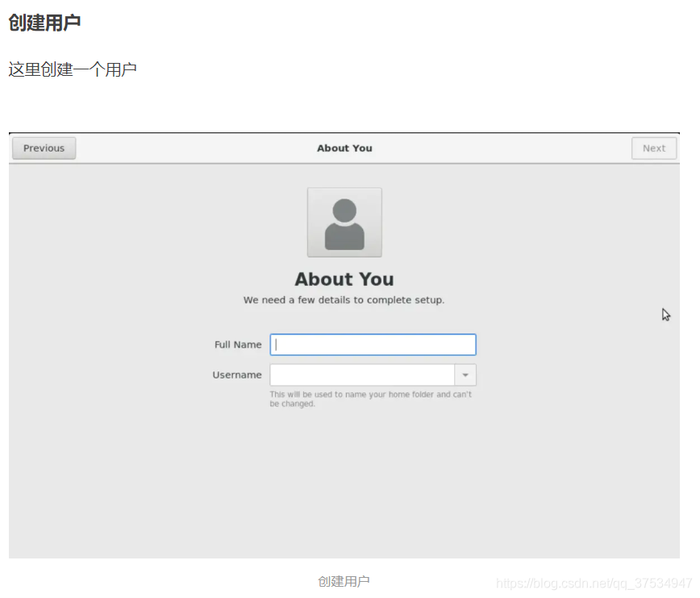
Task: Click the '这里创建一个用户' paragraph
Action: (x=73, y=69)
